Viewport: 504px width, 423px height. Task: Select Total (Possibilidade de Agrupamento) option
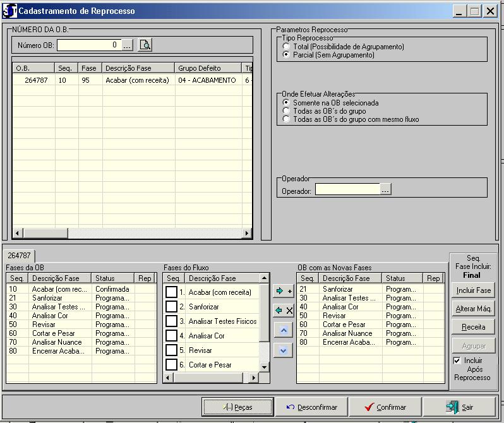click(287, 47)
